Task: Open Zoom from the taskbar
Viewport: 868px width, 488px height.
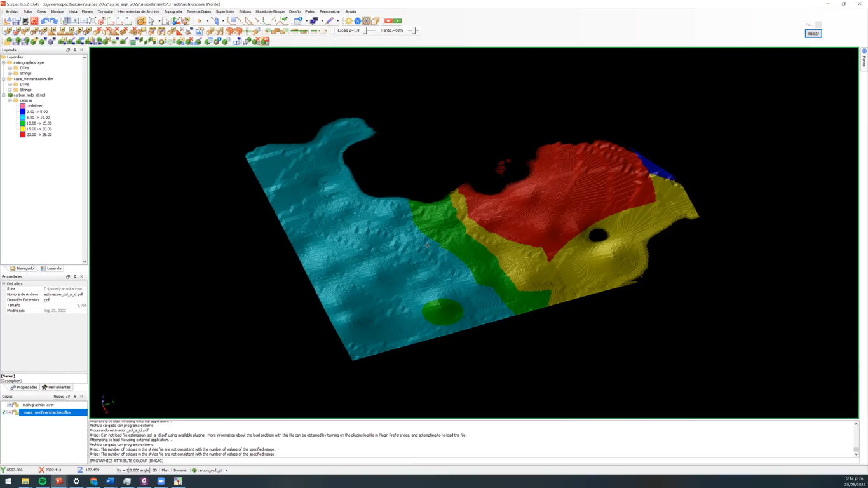Action: click(x=161, y=481)
